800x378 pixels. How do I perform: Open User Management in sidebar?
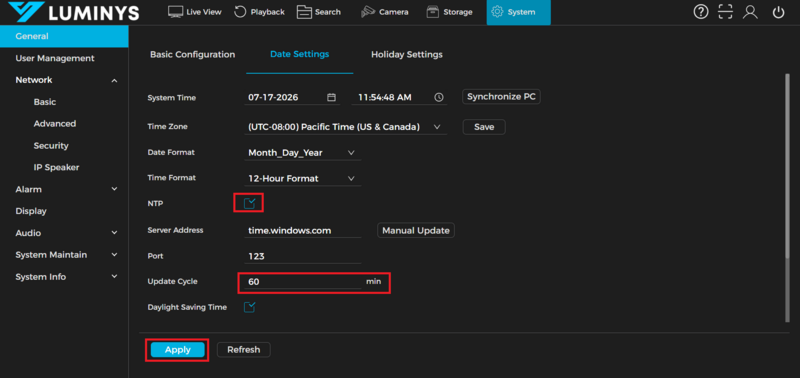click(x=55, y=58)
